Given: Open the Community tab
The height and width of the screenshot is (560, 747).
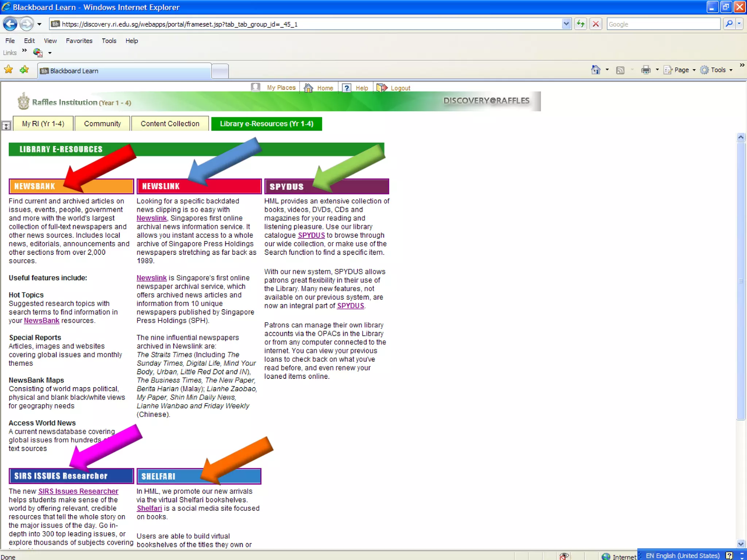Looking at the screenshot, I should [x=102, y=124].
